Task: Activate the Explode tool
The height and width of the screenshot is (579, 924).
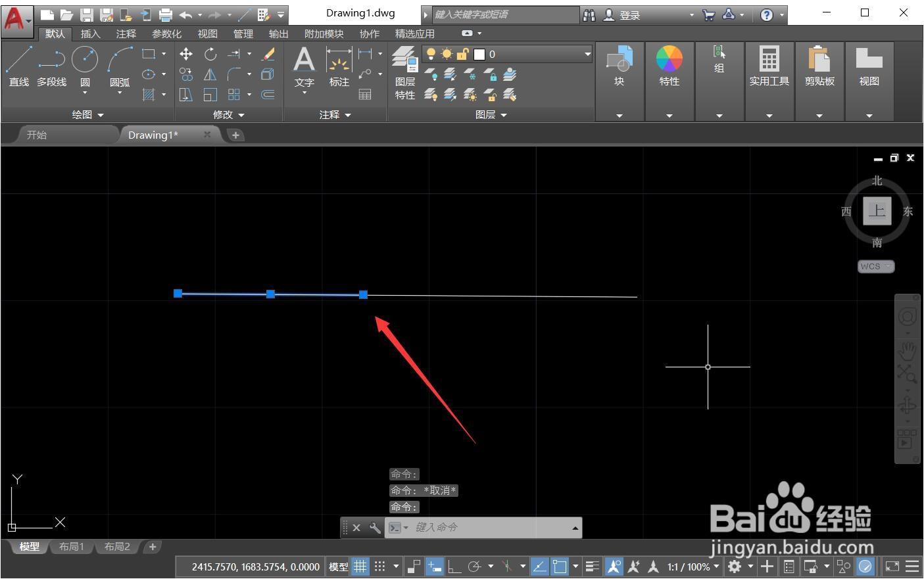Action: click(x=268, y=74)
